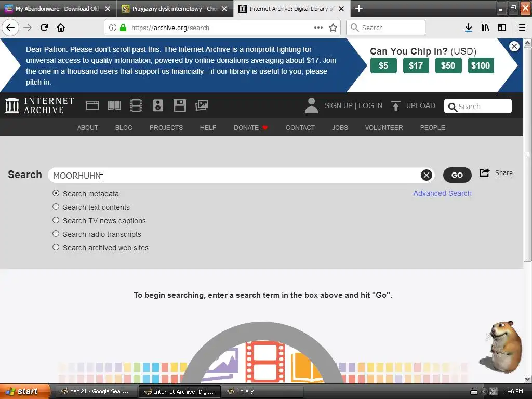Viewport: 532px width, 399px height.
Task: Open the JOBS menu item
Action: [340, 128]
